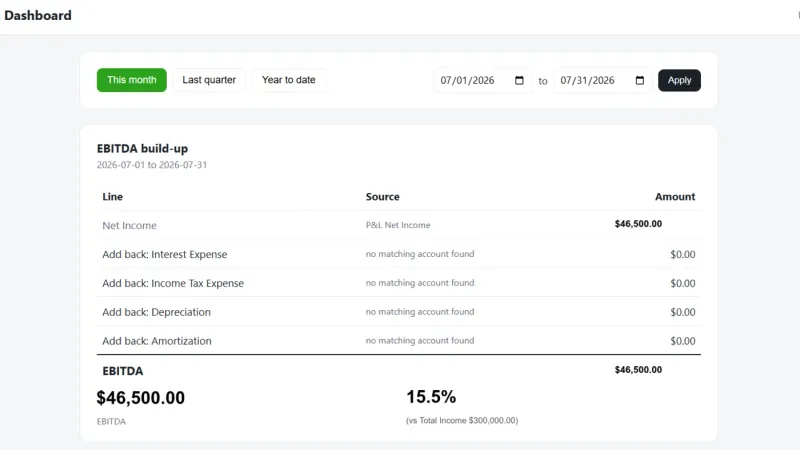Select the Last quarter filter

[x=209, y=80]
